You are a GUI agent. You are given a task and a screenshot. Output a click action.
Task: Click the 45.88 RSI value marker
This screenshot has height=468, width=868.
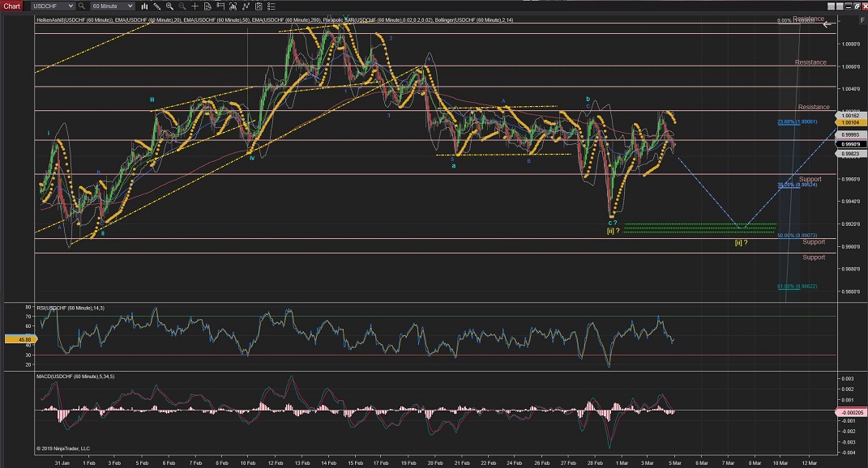tap(21, 339)
